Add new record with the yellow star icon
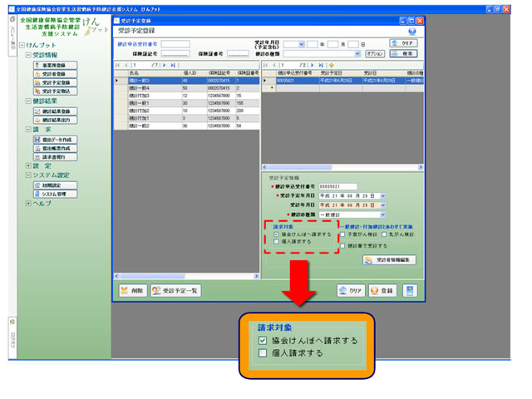 pyautogui.click(x=332, y=64)
